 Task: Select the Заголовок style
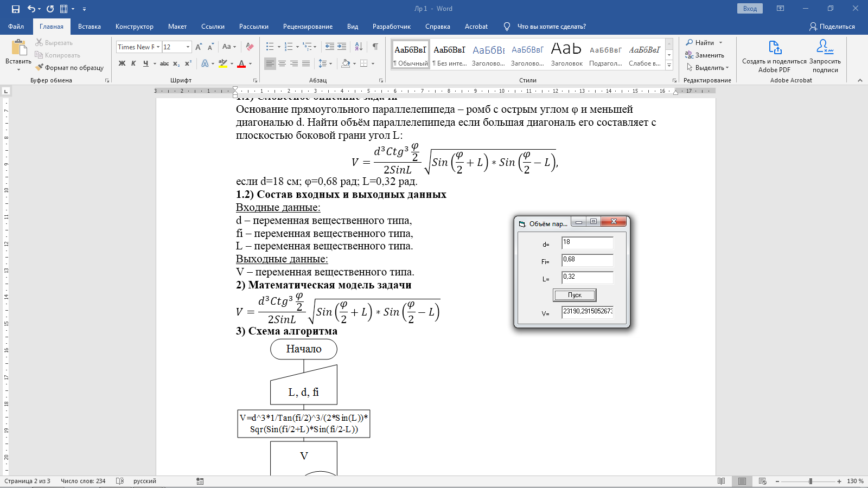tap(566, 54)
